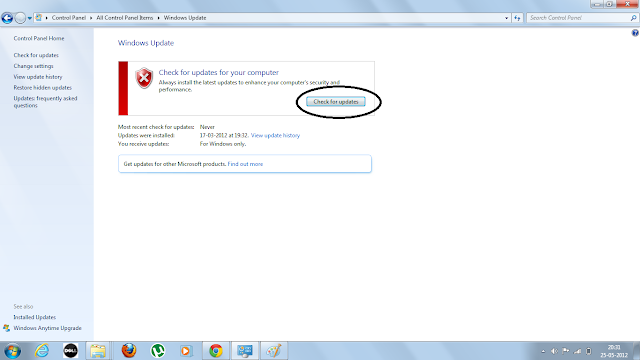Open Updates: frequently asked questions link
The height and width of the screenshot is (360, 640).
45,102
